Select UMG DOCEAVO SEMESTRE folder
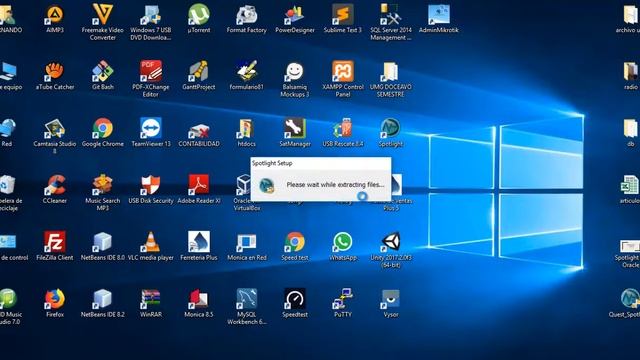This screenshot has height=360, width=640. (391, 71)
